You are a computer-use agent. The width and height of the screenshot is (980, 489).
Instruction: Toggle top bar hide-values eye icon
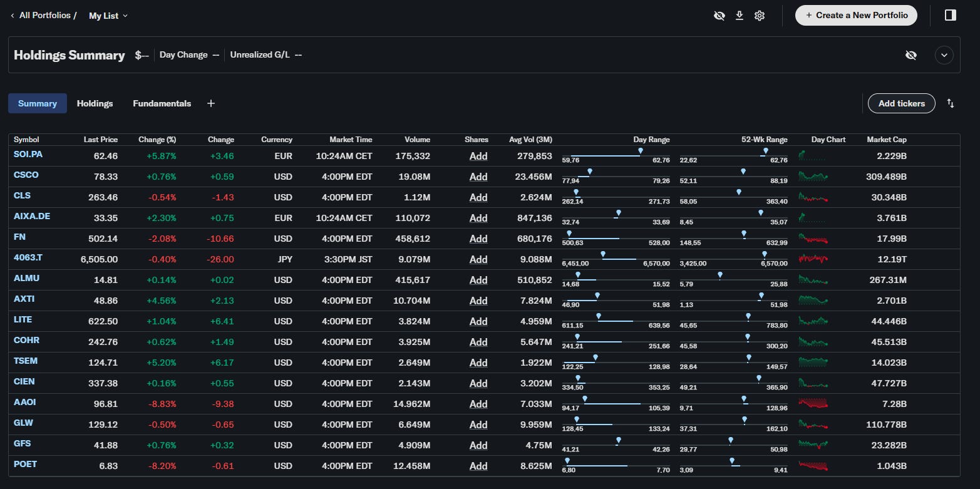pos(720,15)
